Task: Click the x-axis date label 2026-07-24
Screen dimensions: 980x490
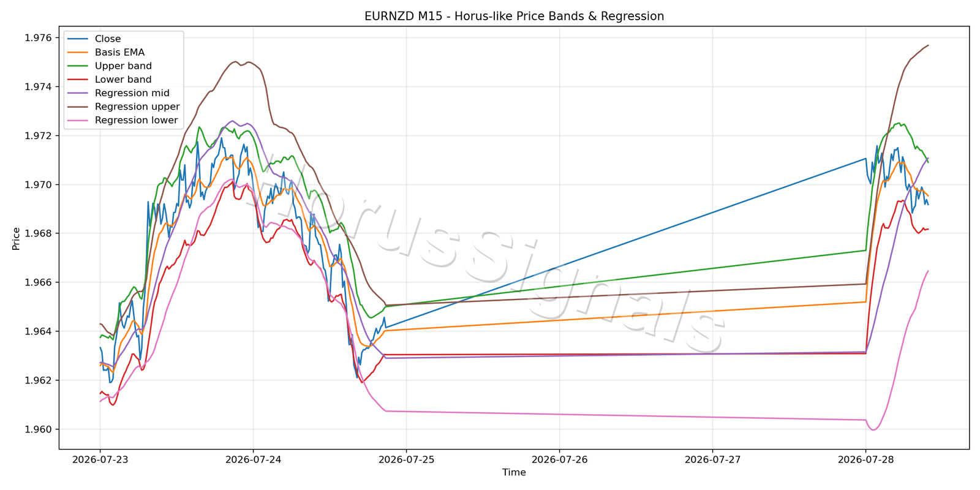Action: [254, 459]
